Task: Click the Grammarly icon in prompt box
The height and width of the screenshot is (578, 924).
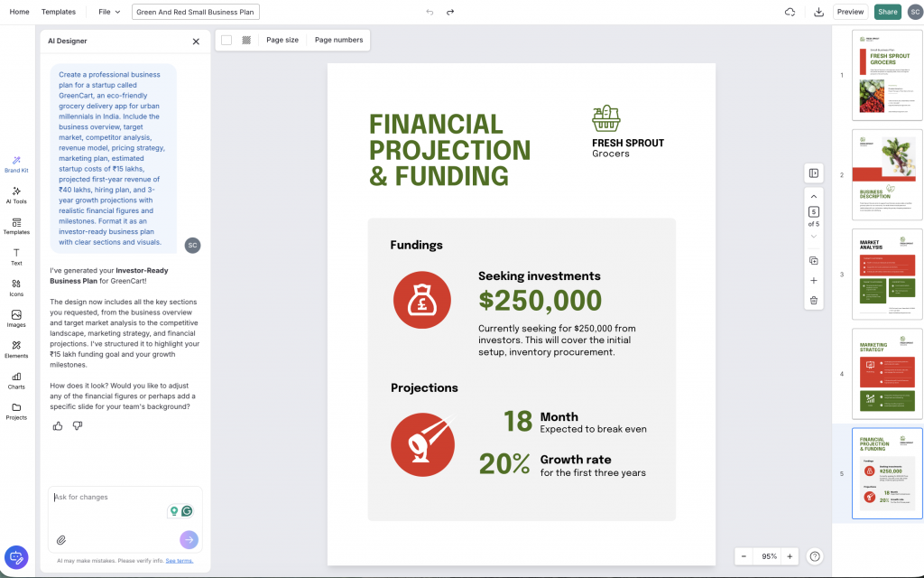Action: click(x=187, y=511)
